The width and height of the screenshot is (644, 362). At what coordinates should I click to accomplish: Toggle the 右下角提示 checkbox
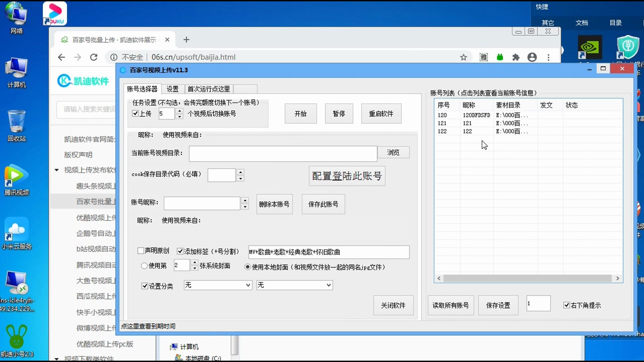point(567,305)
